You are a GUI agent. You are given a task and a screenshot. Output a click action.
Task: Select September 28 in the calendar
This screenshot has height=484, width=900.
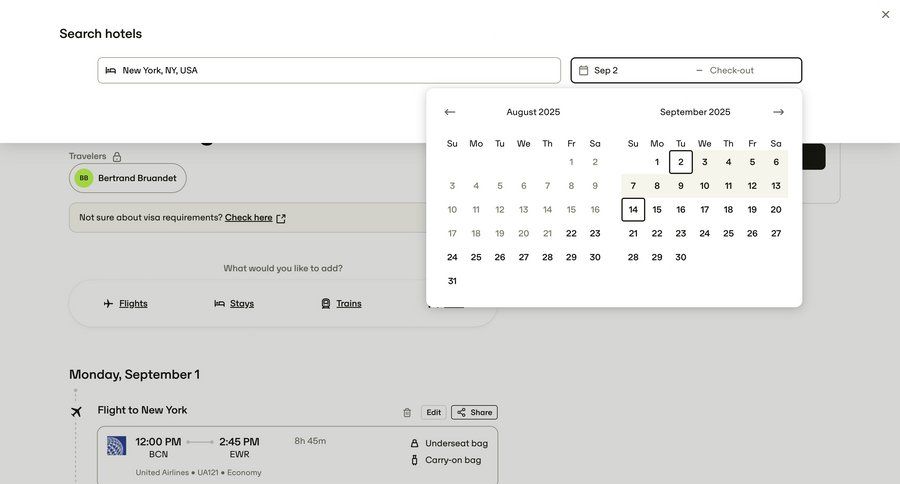point(633,257)
